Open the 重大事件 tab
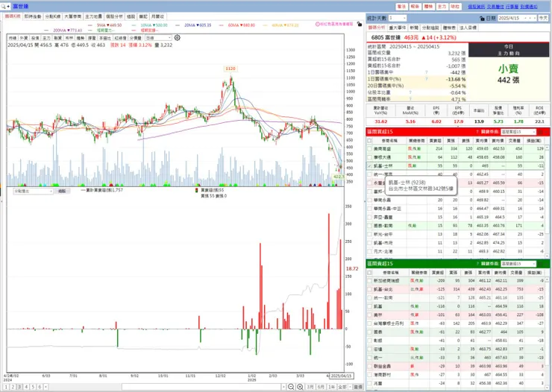Viewport: 552px width, 392px height. pos(397,28)
